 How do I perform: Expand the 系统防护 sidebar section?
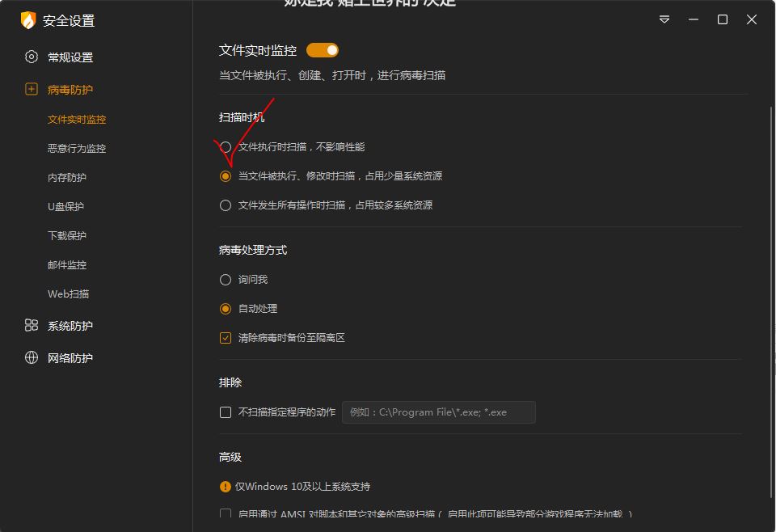70,326
